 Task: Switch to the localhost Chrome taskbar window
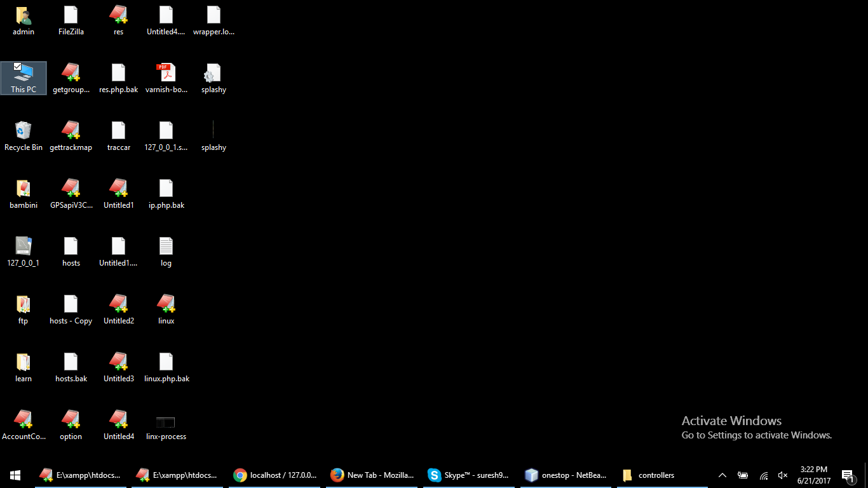point(275,475)
